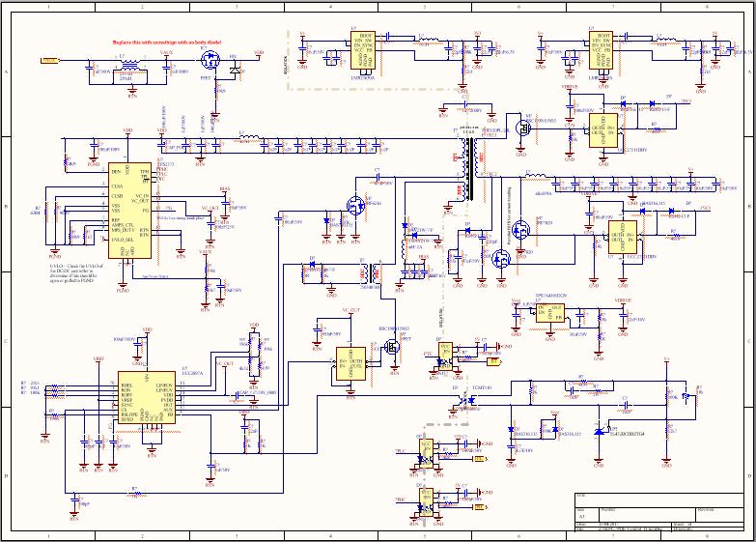The image size is (756, 542).
Task: Click the title block at bottom right
Action: (659, 512)
